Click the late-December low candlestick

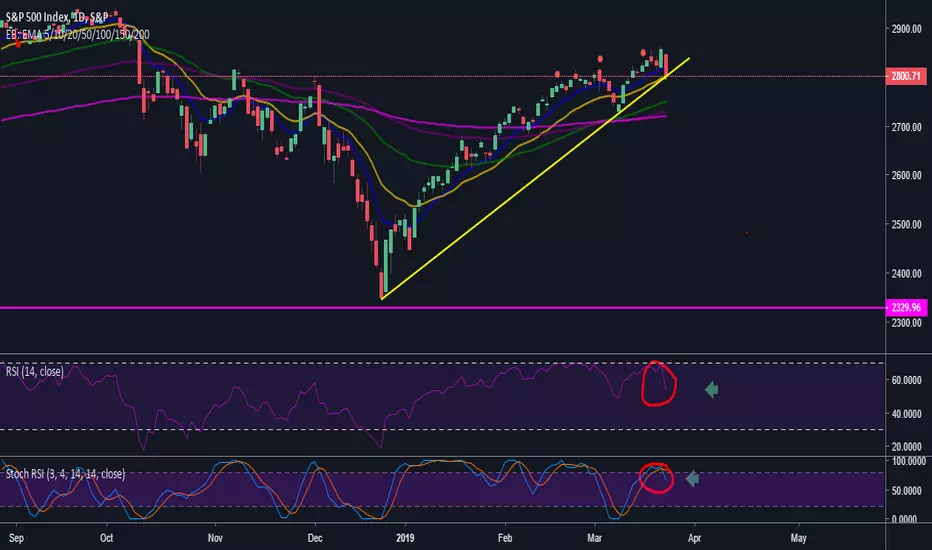click(x=382, y=284)
